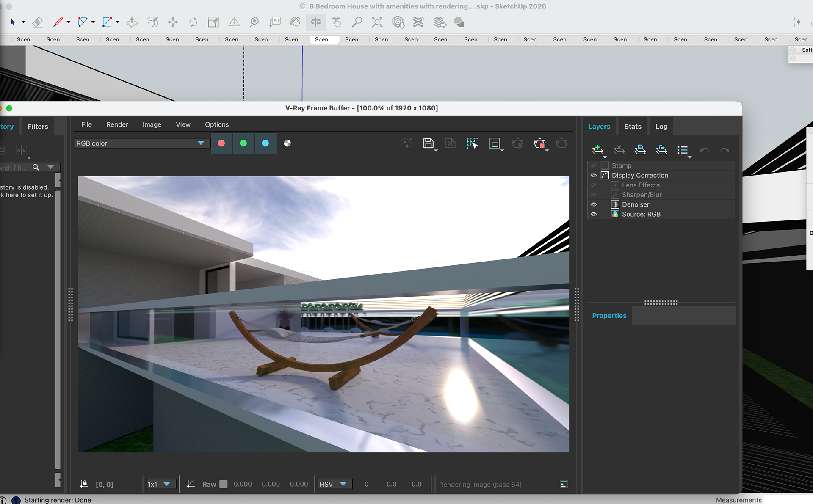Toggle Display Correction layer visibility
Viewport: 813px width, 504px height.
594,175
